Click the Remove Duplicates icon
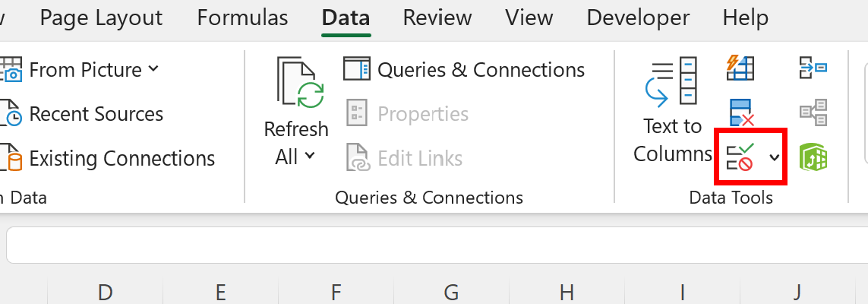This screenshot has height=304, width=868. [741, 113]
